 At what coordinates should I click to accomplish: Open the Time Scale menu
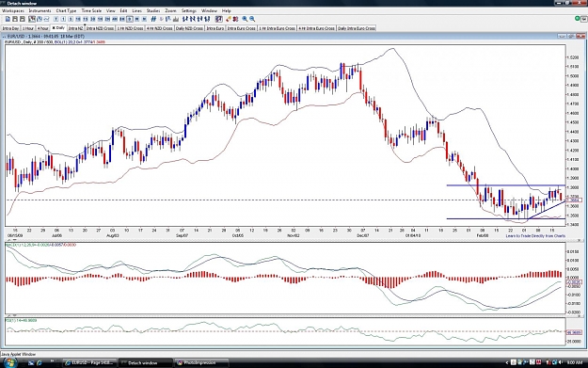91,11
